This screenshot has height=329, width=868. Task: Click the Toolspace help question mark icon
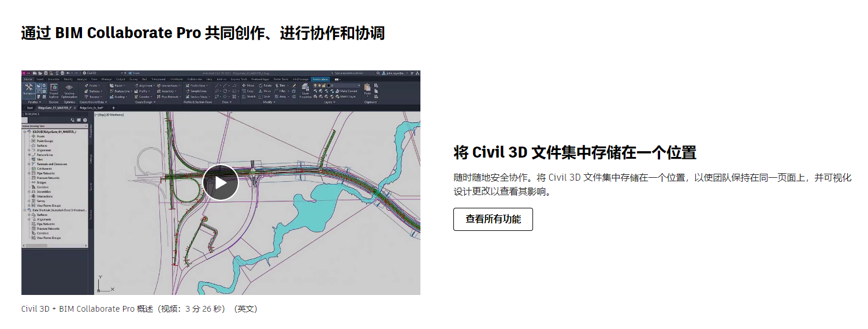(x=84, y=120)
